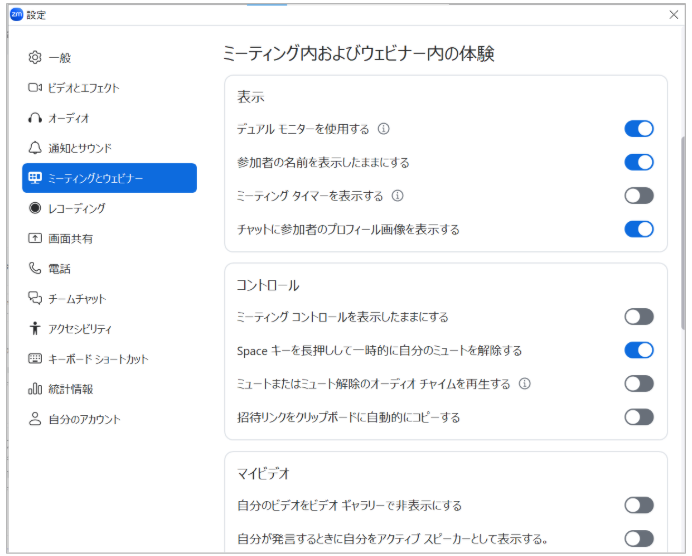
Task: Enable ミーティング タイマーを表示する toggle
Action: point(639,195)
